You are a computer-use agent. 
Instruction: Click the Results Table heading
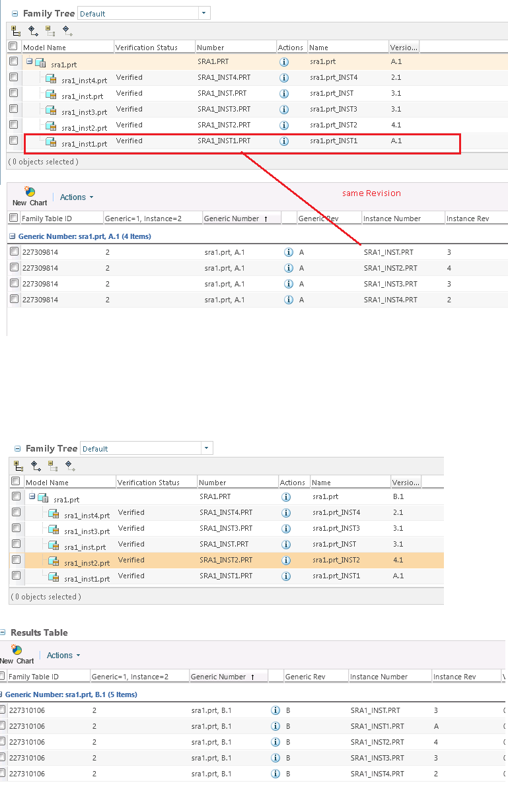(x=39, y=632)
